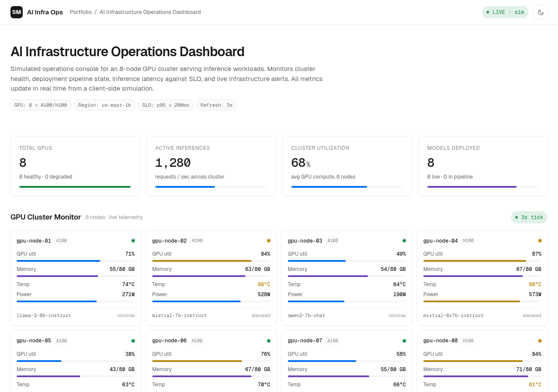558x392 pixels.
Task: Click gpu-node-04 power bar
Action: pos(482,301)
